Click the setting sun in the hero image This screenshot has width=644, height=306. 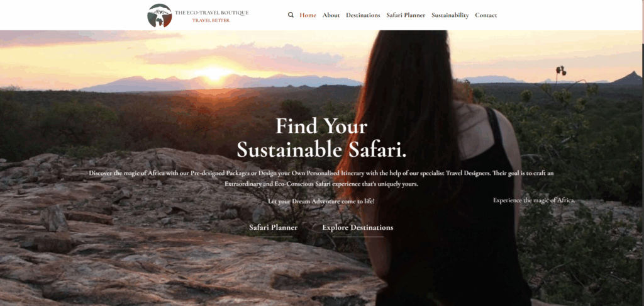click(x=213, y=74)
